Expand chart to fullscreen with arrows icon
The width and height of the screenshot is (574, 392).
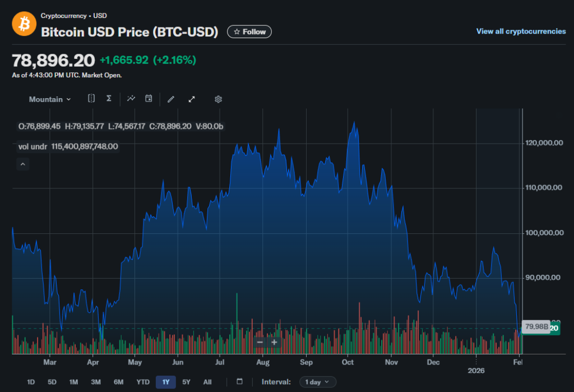coord(191,99)
